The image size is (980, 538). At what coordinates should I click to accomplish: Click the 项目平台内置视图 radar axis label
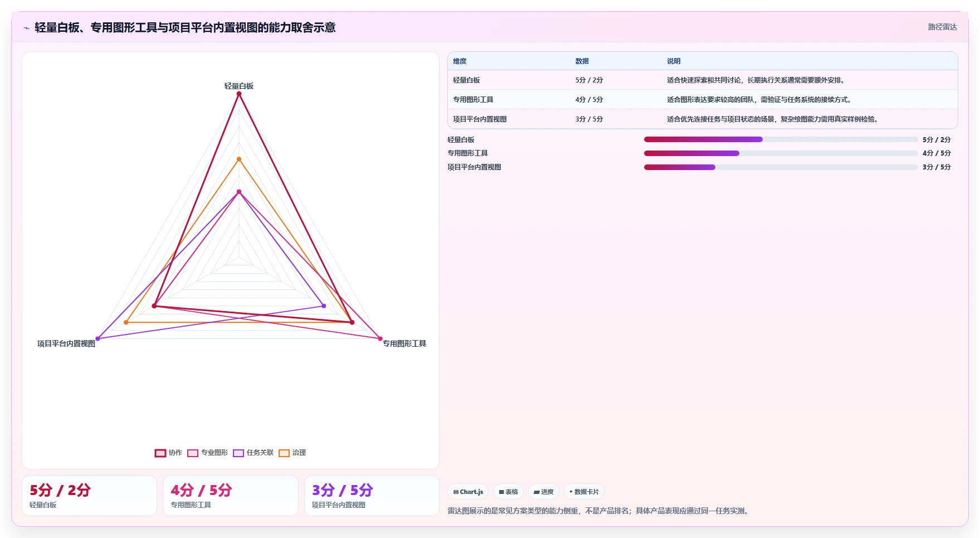click(x=66, y=343)
